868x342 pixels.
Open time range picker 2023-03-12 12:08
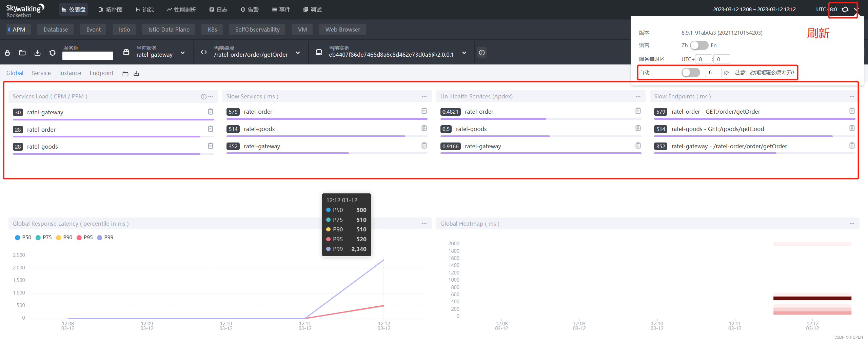(x=754, y=9)
